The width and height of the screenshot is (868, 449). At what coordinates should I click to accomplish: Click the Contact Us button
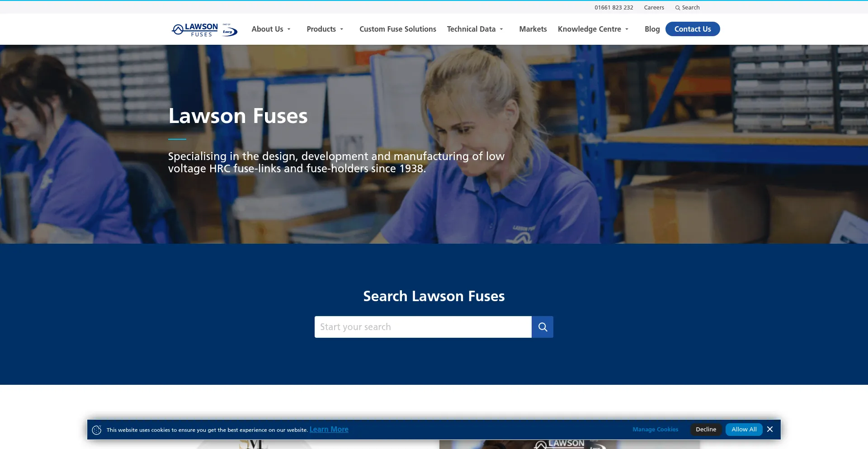click(693, 29)
